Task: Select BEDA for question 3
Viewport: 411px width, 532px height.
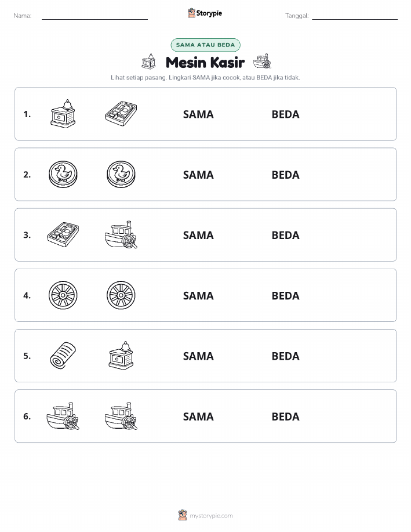Action: point(286,235)
